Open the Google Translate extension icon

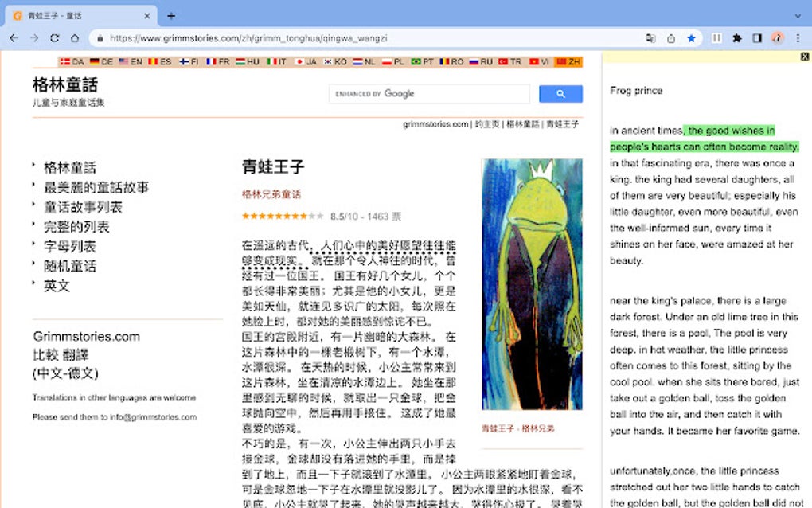coord(651,38)
